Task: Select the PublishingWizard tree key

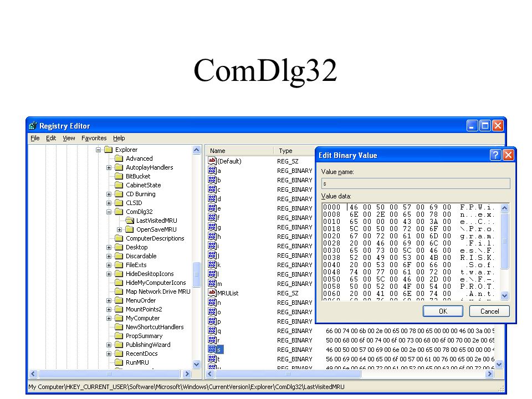Action: tap(148, 345)
